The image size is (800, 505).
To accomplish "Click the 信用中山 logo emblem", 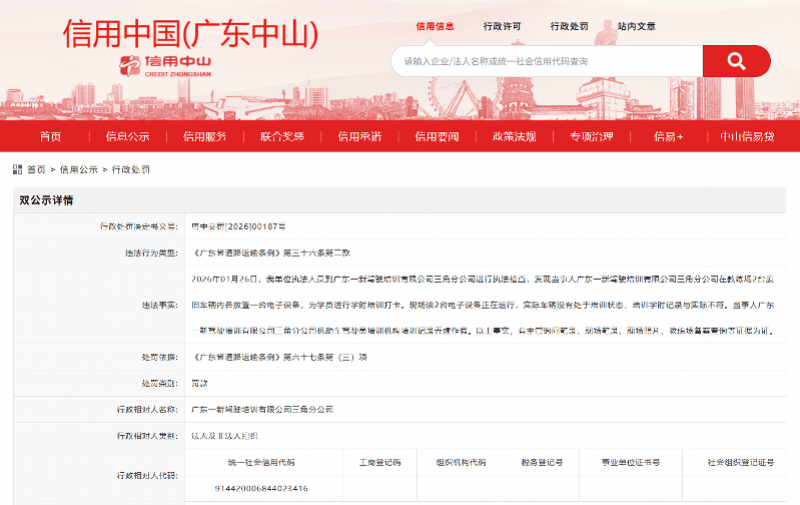I will tap(130, 66).
